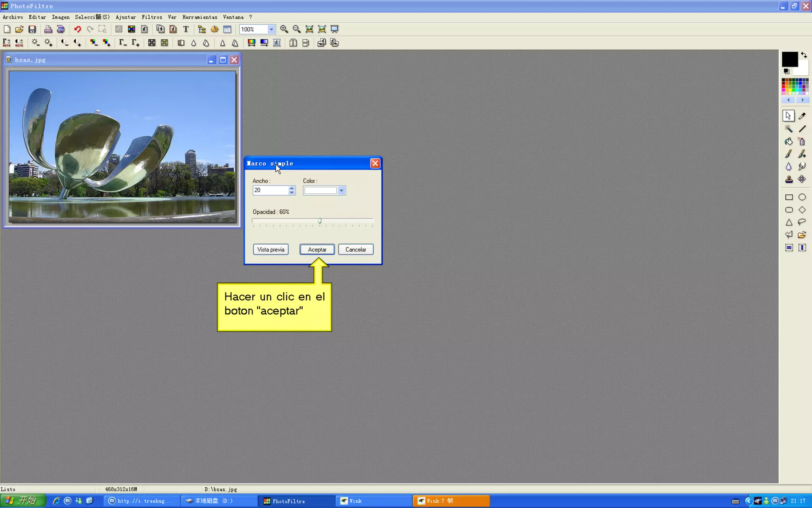Screen dimensions: 812x508
Task: Click the Aceptar button
Action: [317, 250]
